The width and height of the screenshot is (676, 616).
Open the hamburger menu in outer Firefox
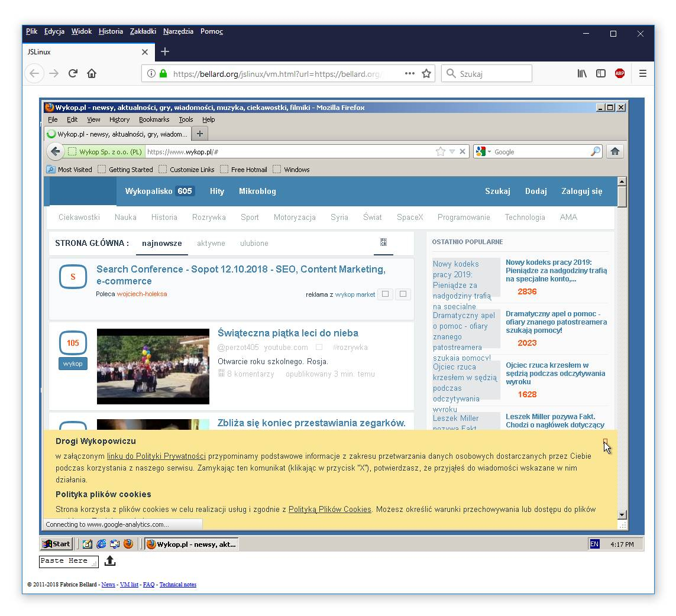point(642,73)
